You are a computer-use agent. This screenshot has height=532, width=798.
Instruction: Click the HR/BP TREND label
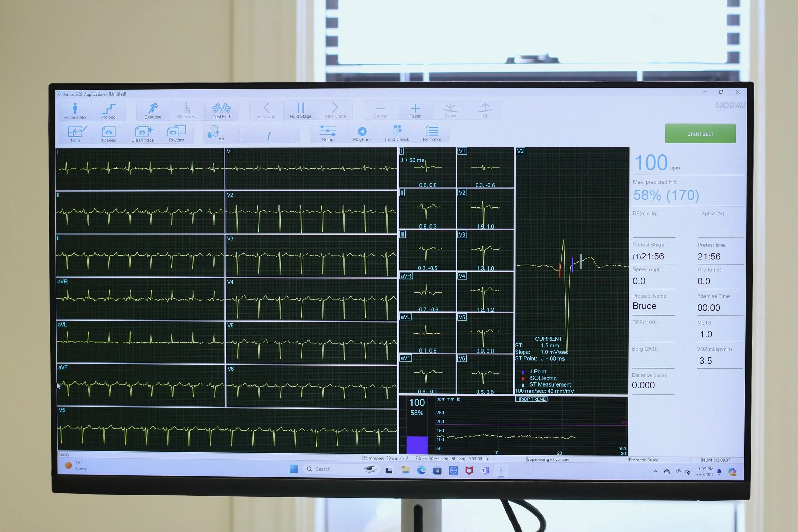531,399
